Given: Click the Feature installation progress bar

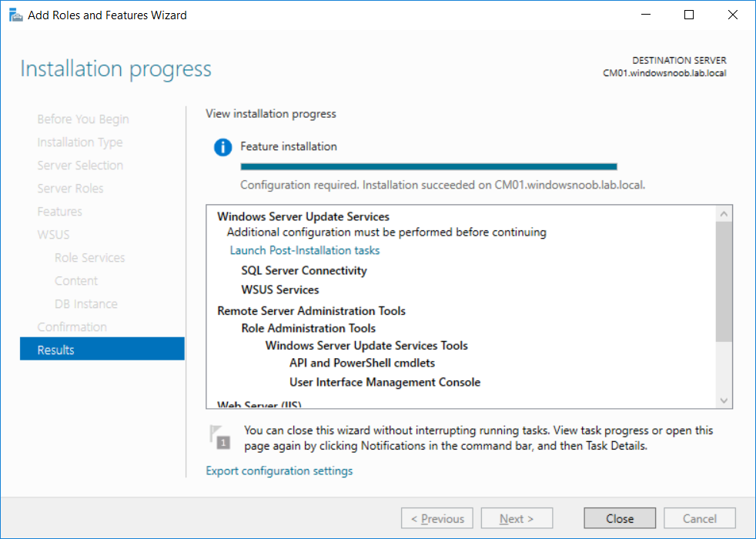Looking at the screenshot, I should click(x=429, y=166).
